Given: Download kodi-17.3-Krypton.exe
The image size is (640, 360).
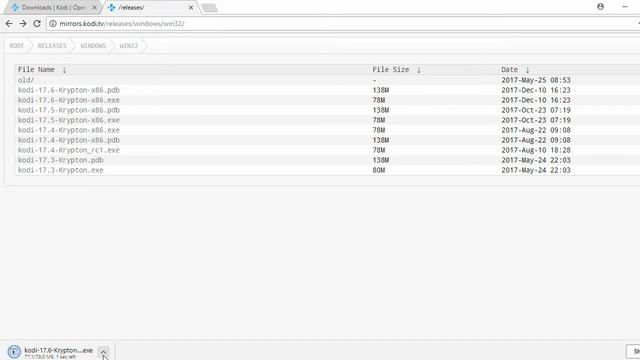Looking at the screenshot, I should click(x=60, y=170).
